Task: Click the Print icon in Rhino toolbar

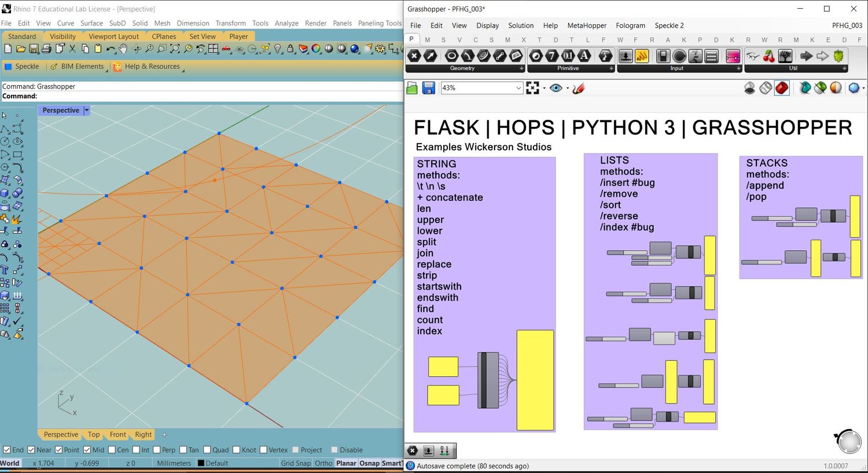Action: 46,49
